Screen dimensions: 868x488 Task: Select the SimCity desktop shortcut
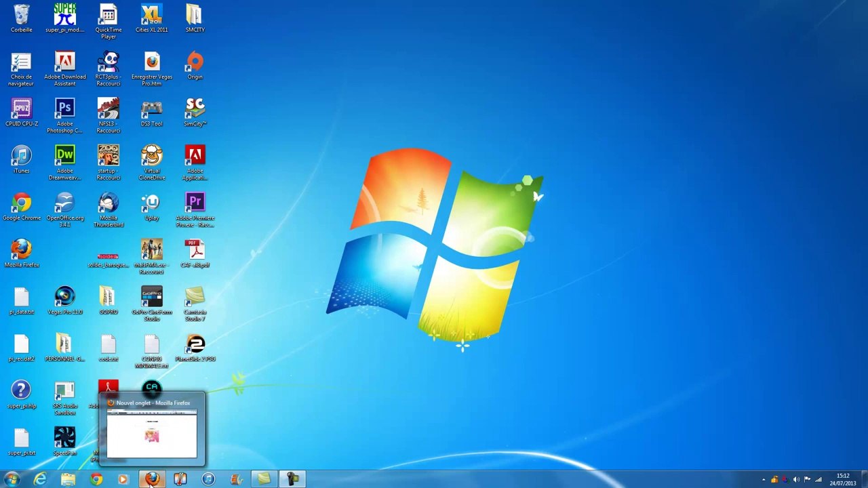click(195, 113)
